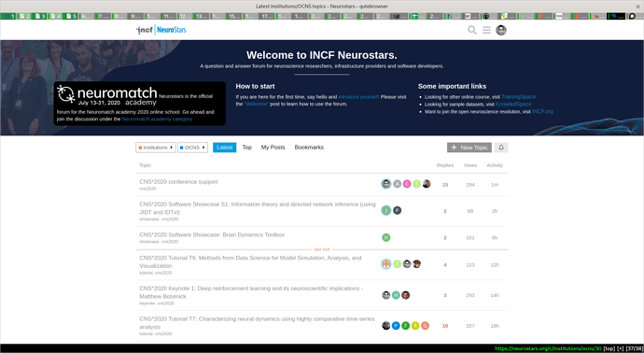The width and height of the screenshot is (644, 353).
Task: Click the neuromatch academy banner logo
Action: coord(107,95)
